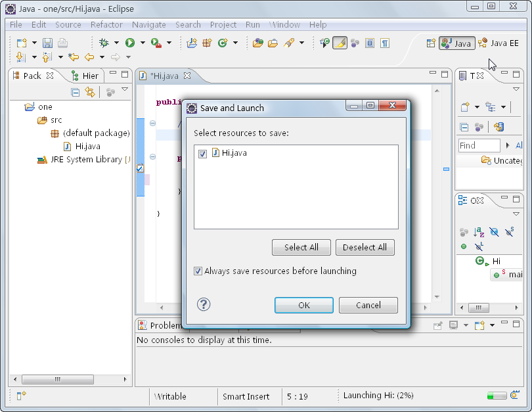The height and width of the screenshot is (412, 532).
Task: Collapse All in Package Explorer toolbar
Action: click(76, 93)
